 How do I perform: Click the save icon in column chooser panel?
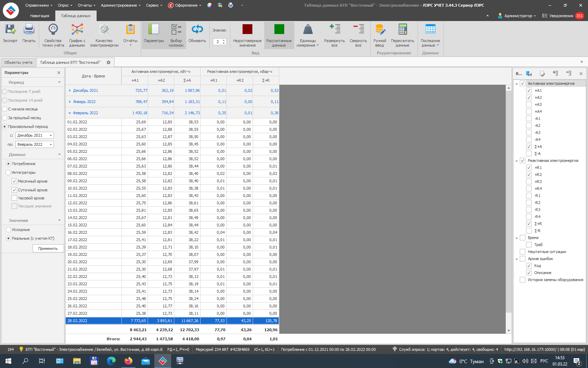(x=529, y=73)
